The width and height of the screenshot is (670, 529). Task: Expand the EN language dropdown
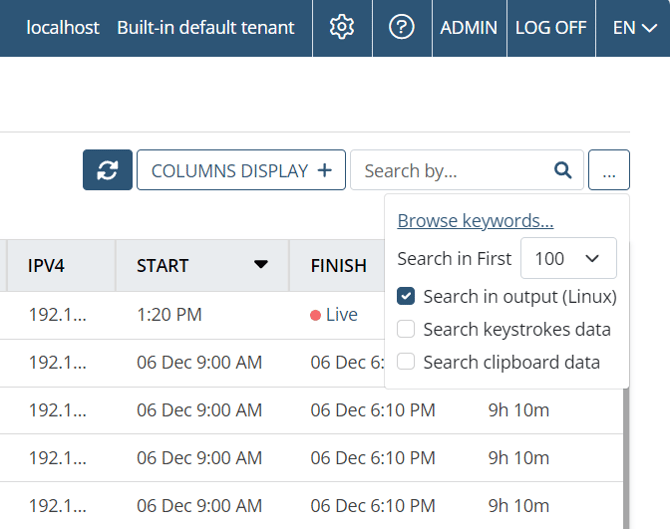pyautogui.click(x=634, y=27)
